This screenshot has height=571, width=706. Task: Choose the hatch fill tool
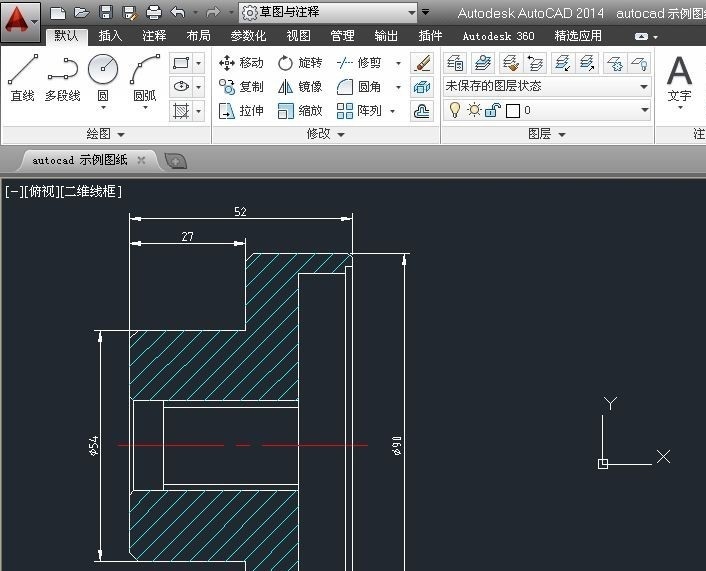pyautogui.click(x=181, y=111)
